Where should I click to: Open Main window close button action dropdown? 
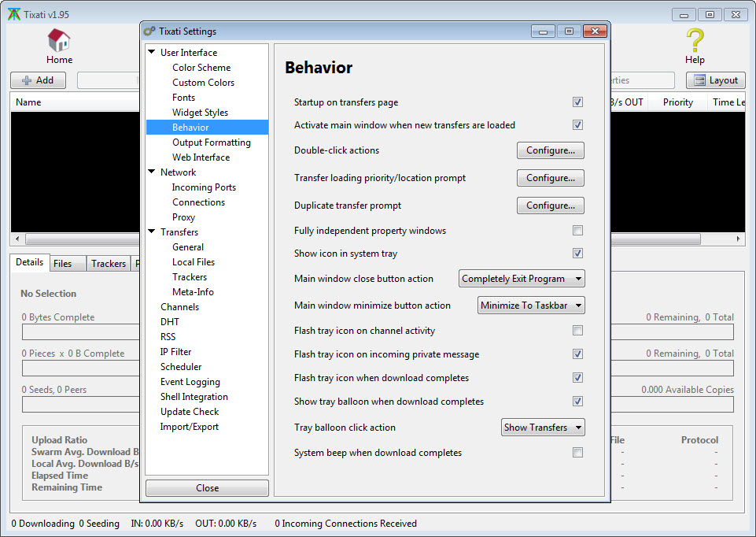click(x=522, y=279)
